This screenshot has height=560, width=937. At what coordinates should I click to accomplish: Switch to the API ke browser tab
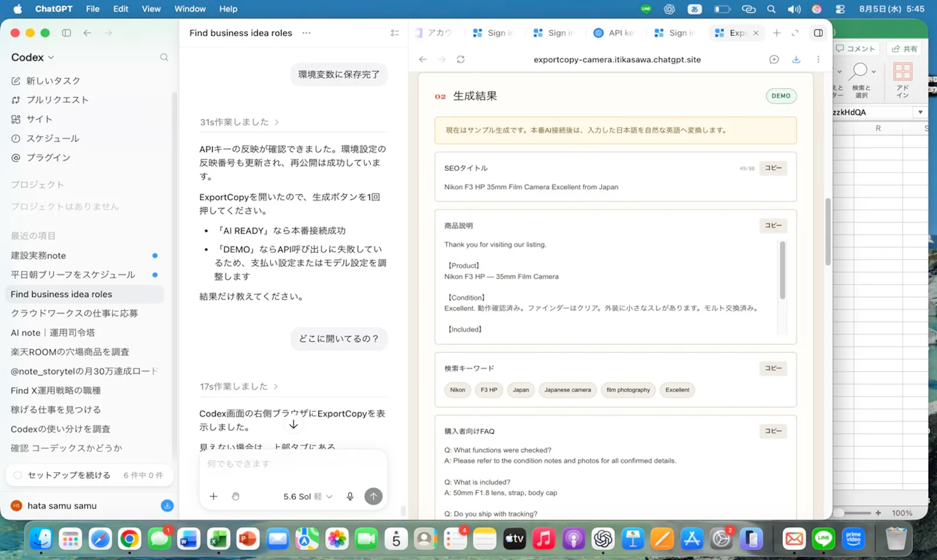[x=614, y=33]
